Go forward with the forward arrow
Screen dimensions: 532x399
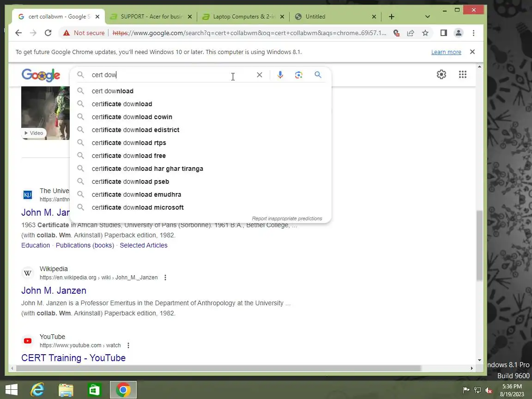click(33, 33)
